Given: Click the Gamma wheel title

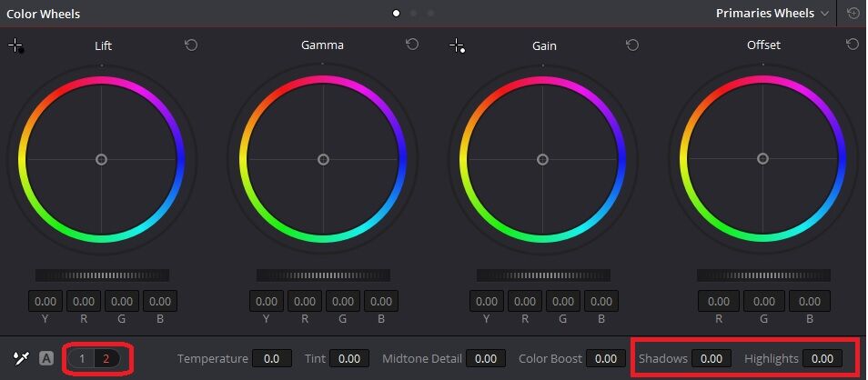Looking at the screenshot, I should (x=322, y=45).
